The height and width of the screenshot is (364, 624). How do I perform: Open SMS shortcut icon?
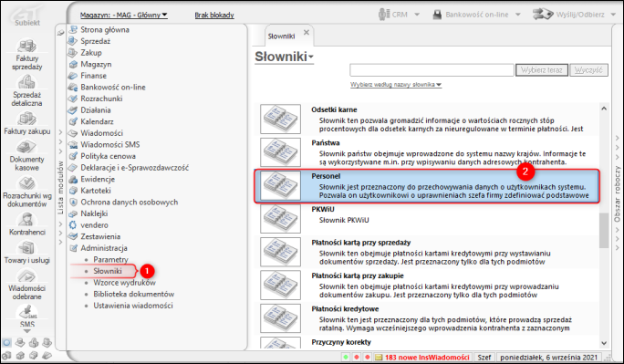point(27,311)
